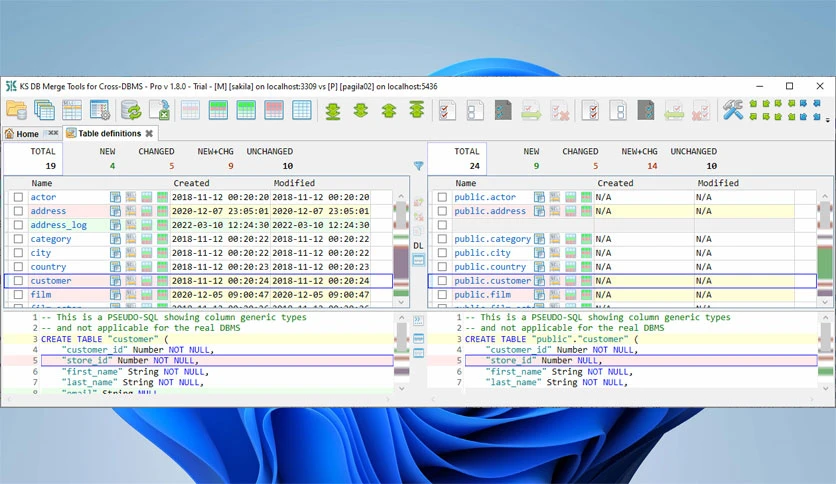Select left NEW 4 summary tab
The width and height of the screenshot is (836, 484).
[108, 158]
